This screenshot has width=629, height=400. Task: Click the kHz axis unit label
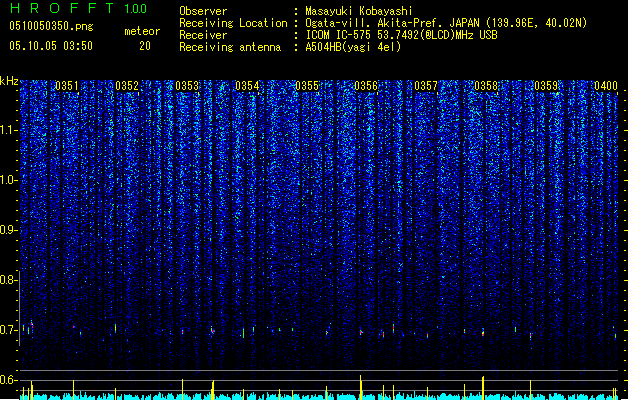[x=9, y=81]
